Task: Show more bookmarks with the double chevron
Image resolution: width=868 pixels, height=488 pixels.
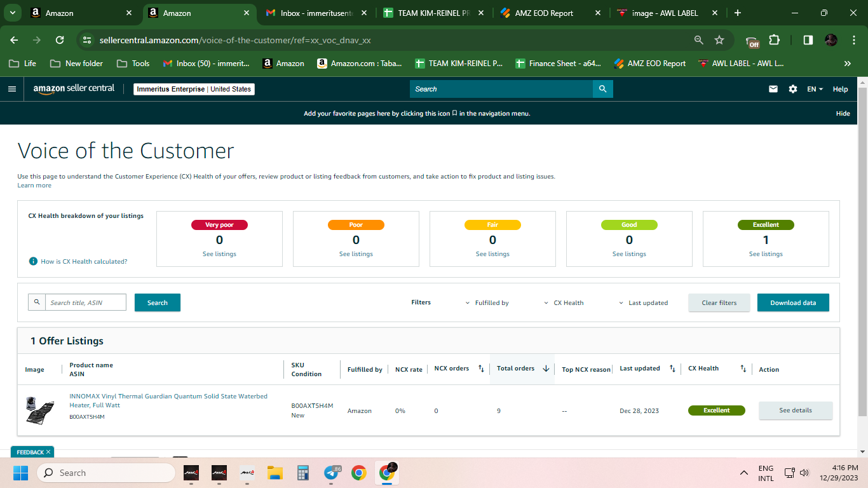Action: [x=847, y=64]
